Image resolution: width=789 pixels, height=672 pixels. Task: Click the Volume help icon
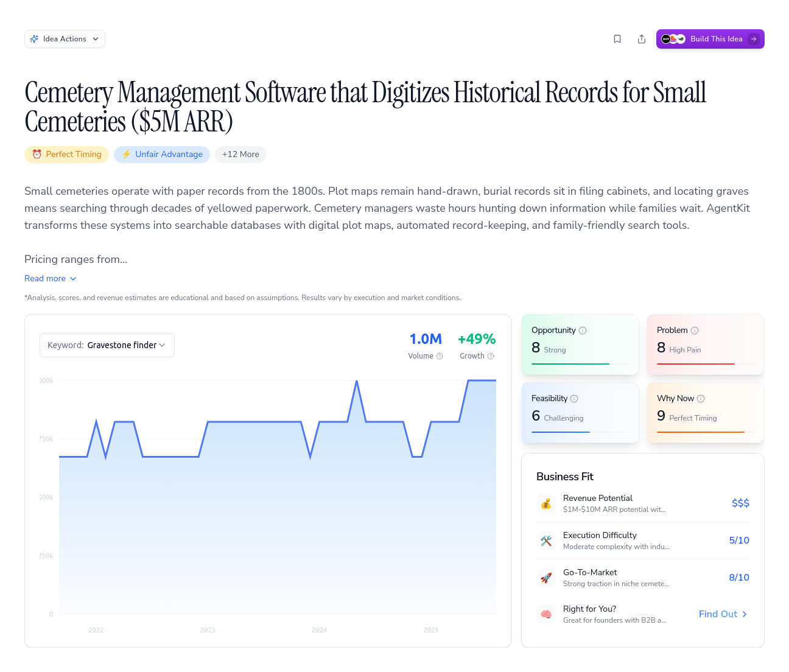tap(440, 356)
